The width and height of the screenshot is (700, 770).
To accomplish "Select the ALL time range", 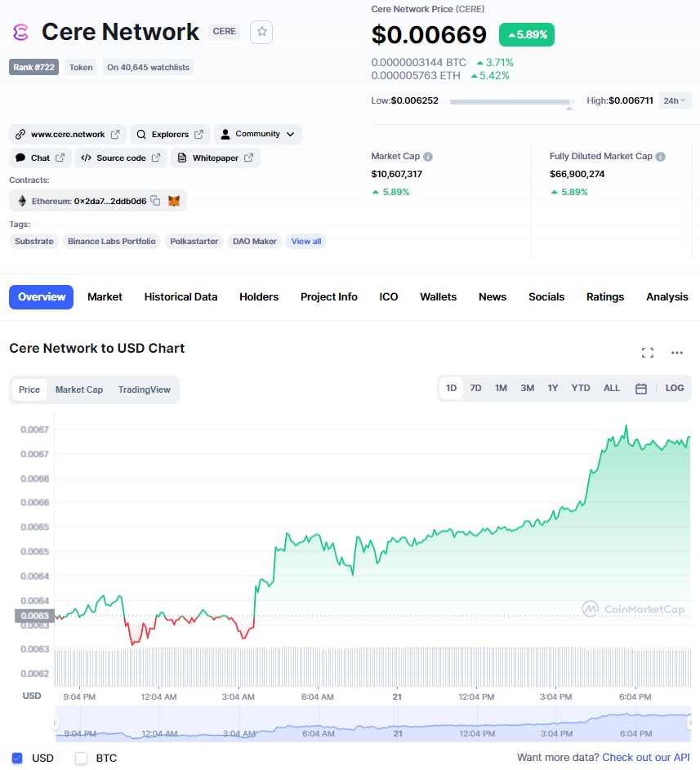I will [x=612, y=388].
